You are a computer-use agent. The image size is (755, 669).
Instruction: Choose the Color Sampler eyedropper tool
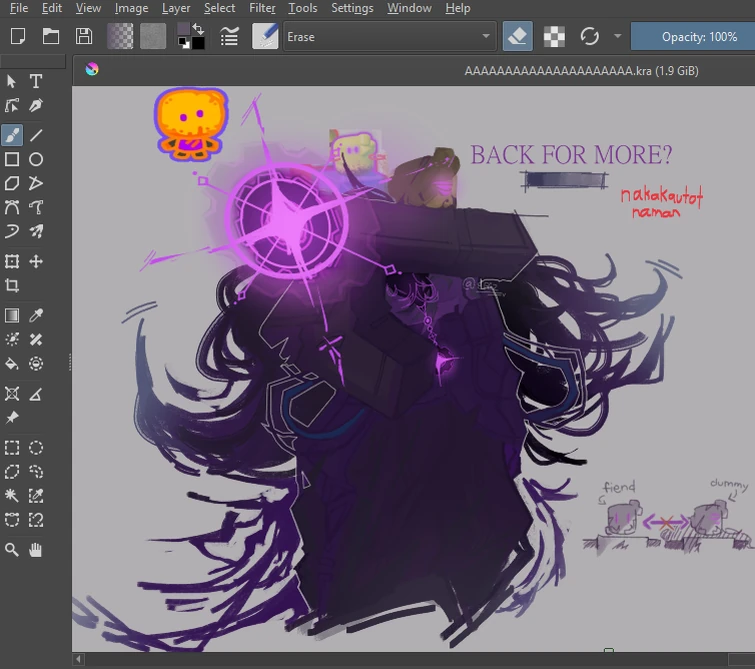click(36, 315)
